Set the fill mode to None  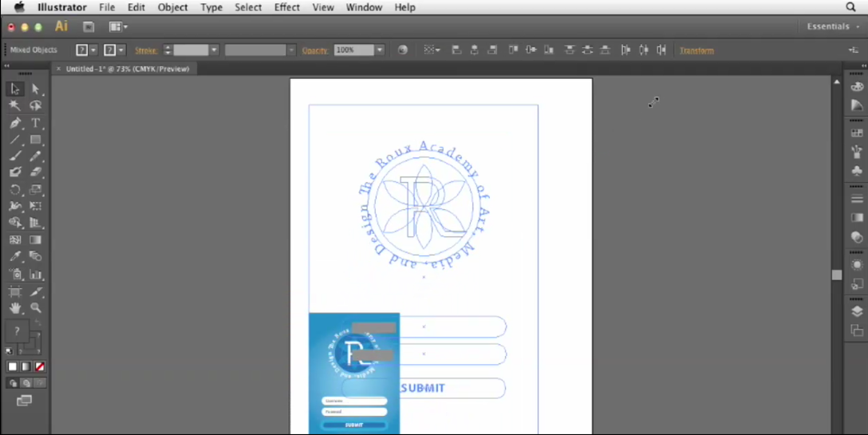pos(40,367)
